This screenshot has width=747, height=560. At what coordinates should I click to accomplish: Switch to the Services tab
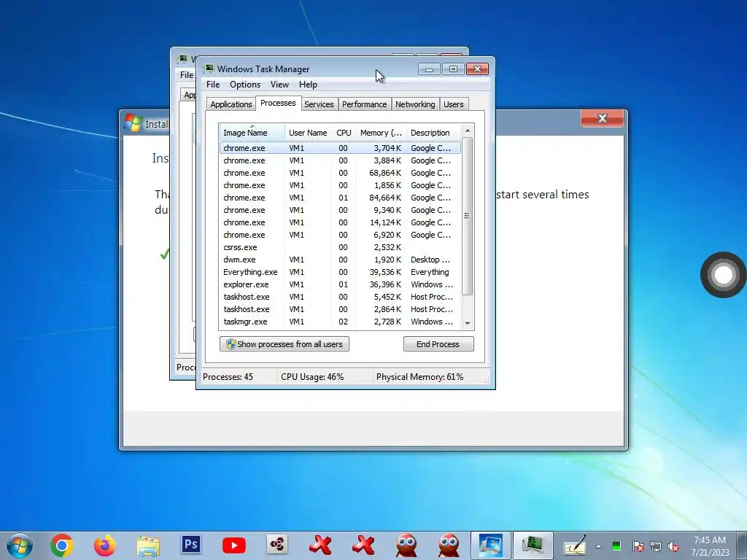(x=319, y=104)
